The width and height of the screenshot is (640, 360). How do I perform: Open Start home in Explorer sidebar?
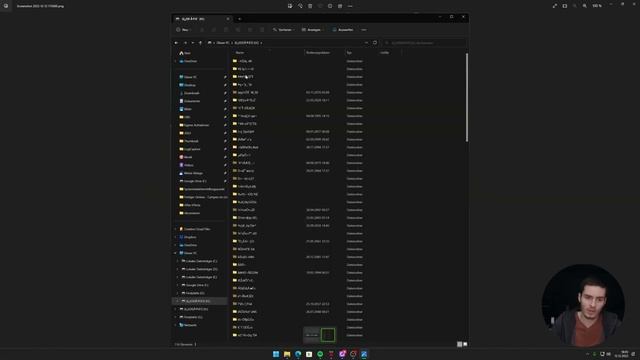point(185,53)
